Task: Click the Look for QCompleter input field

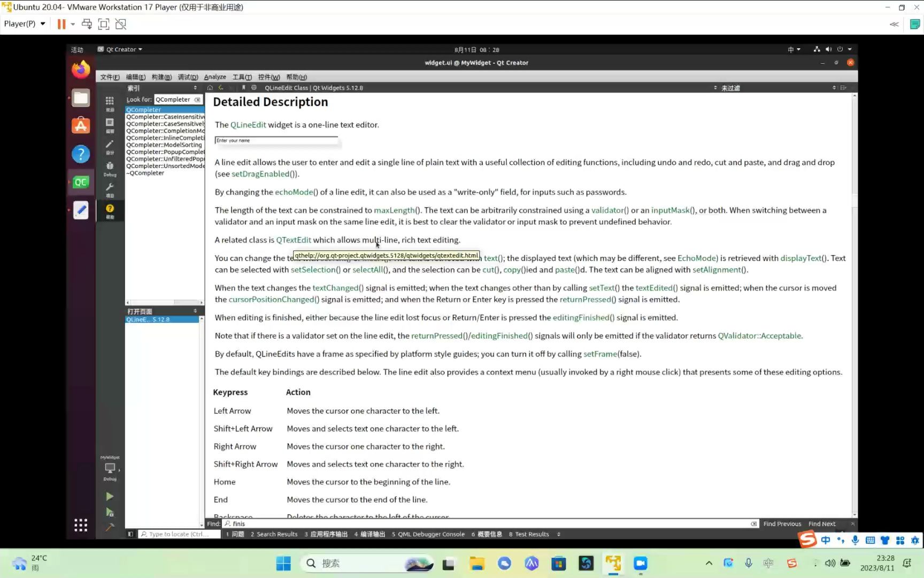Action: (x=178, y=100)
